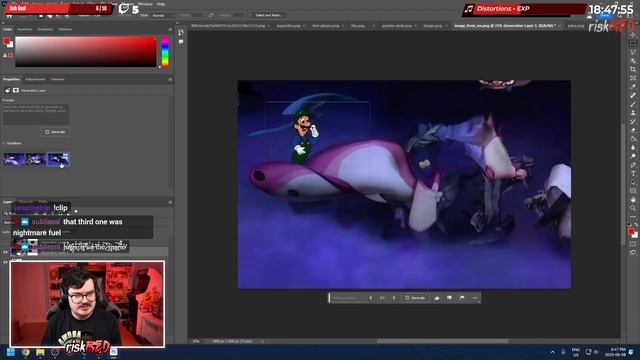Screen dimensions: 640x360
Task: Click Generate button in Properties panel
Action: 55,132
